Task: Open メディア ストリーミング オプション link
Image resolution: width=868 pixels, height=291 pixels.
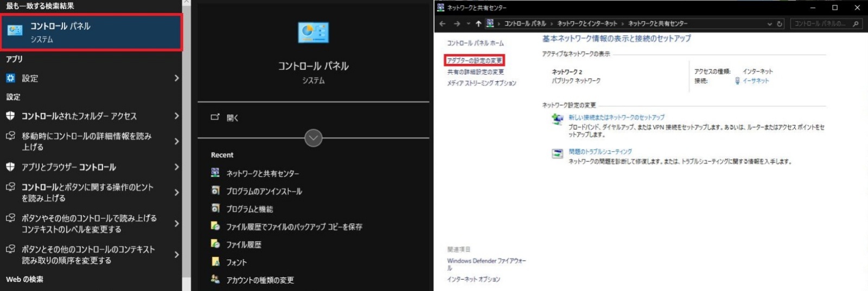Action: tap(481, 83)
